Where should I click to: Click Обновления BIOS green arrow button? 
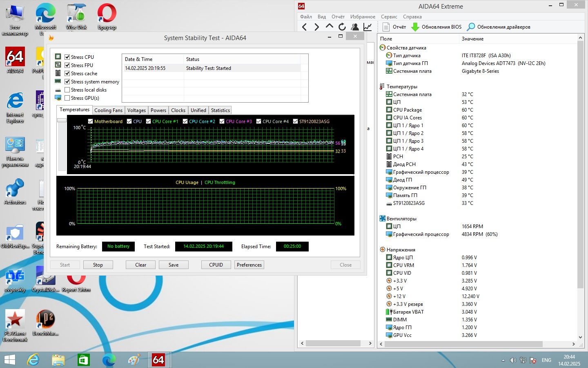(x=436, y=27)
